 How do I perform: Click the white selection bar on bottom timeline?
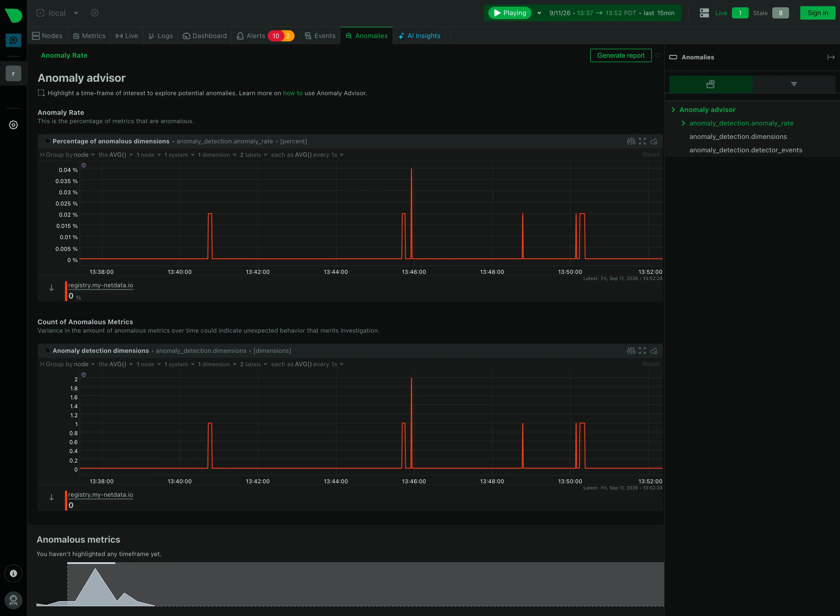(x=91, y=563)
